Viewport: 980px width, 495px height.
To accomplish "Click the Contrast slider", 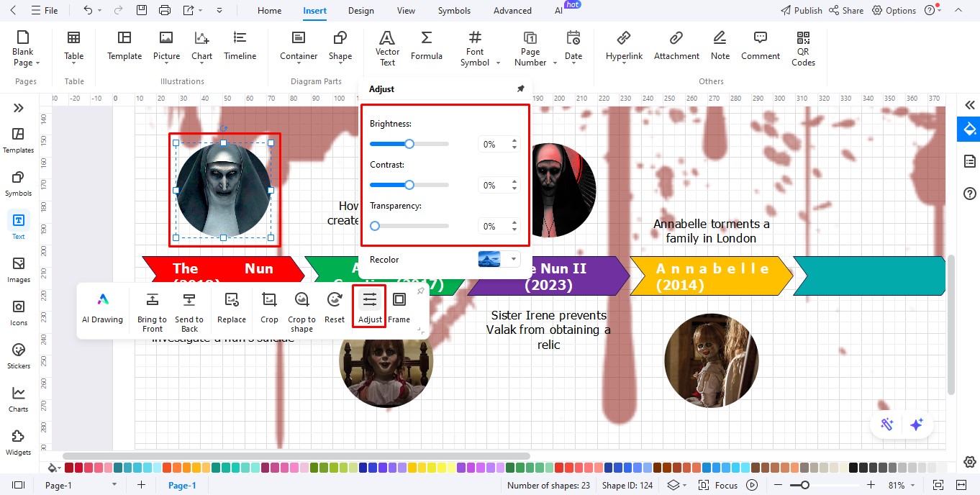I will coord(409,185).
